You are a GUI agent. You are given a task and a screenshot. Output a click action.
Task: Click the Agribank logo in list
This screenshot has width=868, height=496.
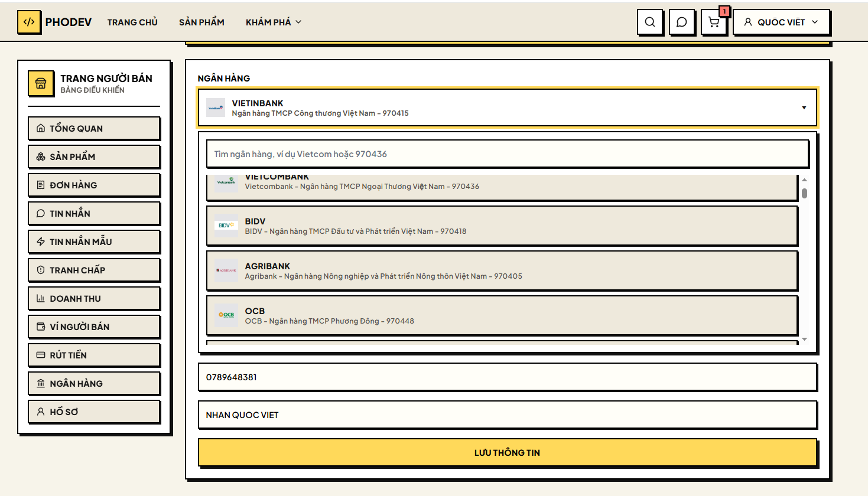pyautogui.click(x=226, y=270)
